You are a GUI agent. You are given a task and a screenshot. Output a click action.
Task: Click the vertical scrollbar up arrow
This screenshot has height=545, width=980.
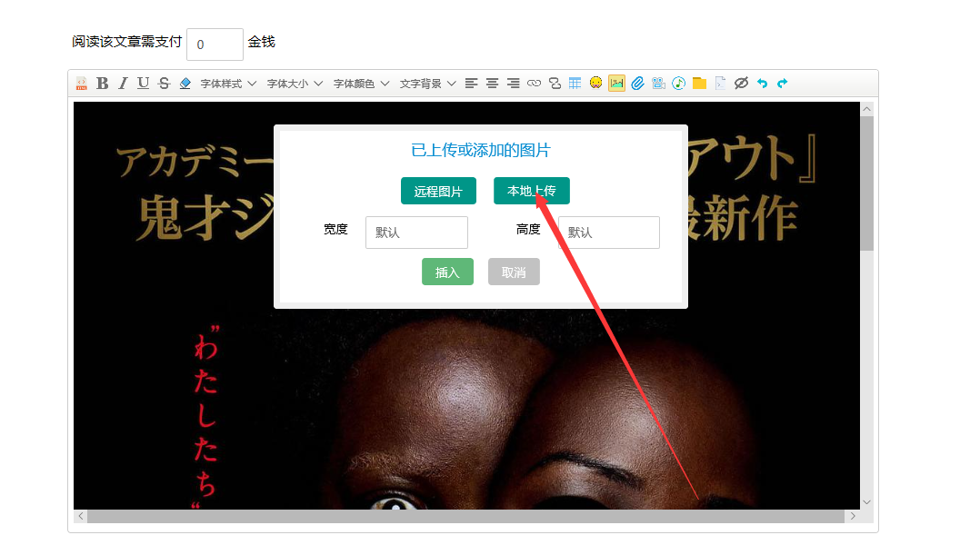click(x=866, y=109)
